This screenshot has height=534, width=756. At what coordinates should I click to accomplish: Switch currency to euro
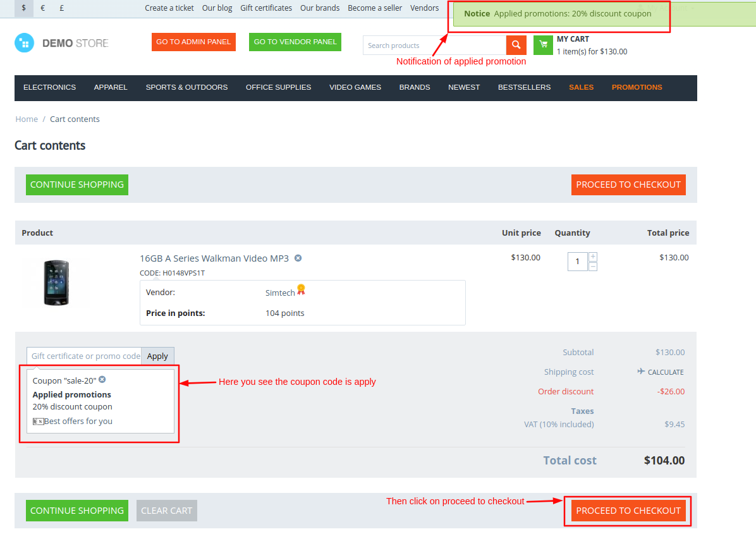pos(43,8)
